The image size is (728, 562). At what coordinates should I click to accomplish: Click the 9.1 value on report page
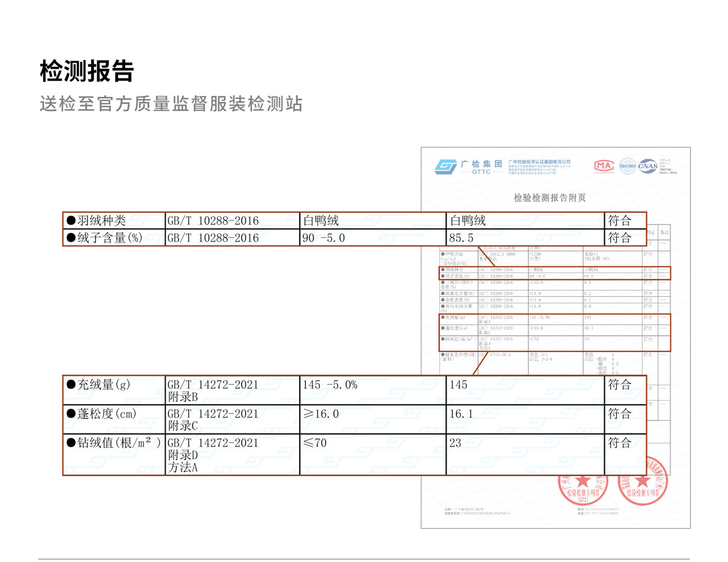point(587,282)
